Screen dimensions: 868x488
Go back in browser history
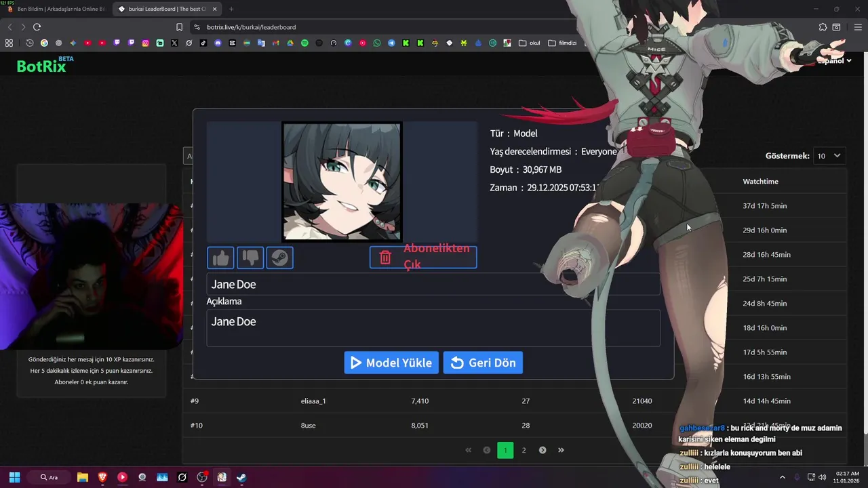[9, 27]
